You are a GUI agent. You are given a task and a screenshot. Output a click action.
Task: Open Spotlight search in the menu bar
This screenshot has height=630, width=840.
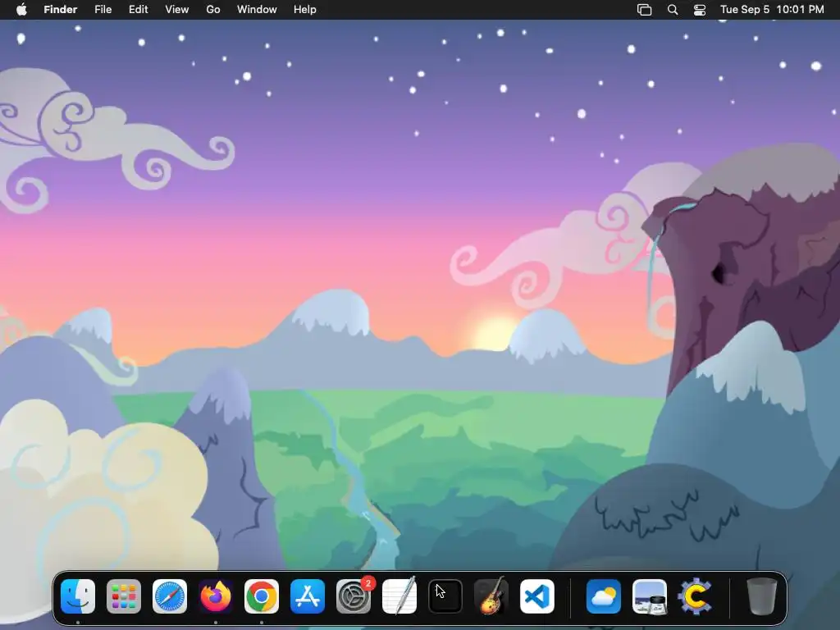pos(673,10)
